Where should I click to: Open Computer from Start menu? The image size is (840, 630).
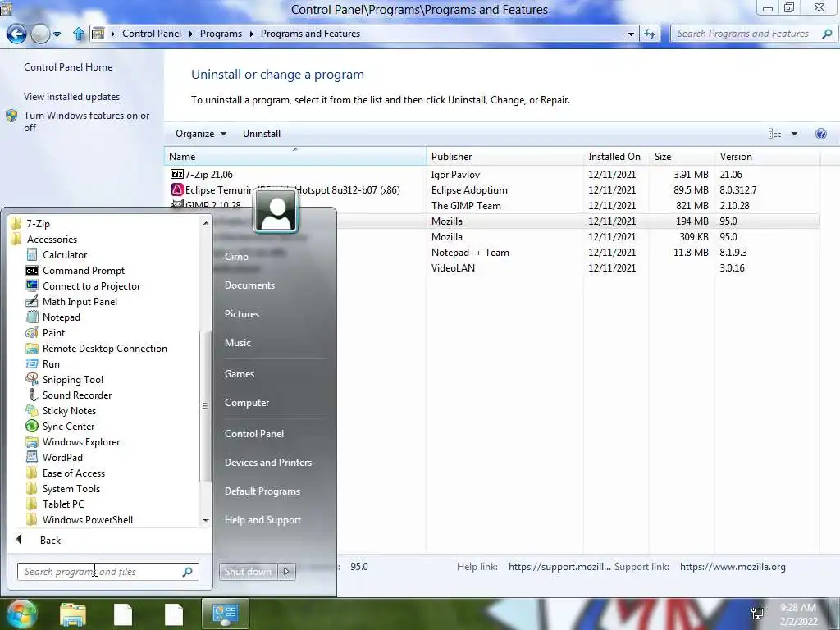[x=246, y=403]
